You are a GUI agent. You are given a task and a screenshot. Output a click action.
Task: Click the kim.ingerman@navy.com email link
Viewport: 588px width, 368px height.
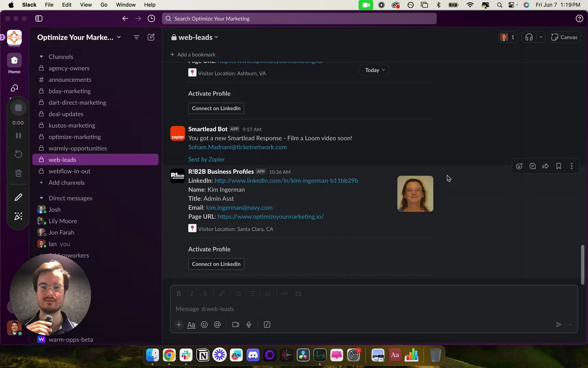click(239, 207)
